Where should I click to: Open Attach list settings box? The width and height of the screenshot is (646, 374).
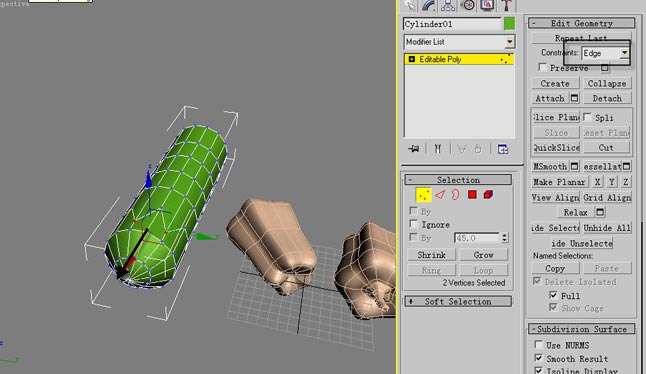[575, 98]
